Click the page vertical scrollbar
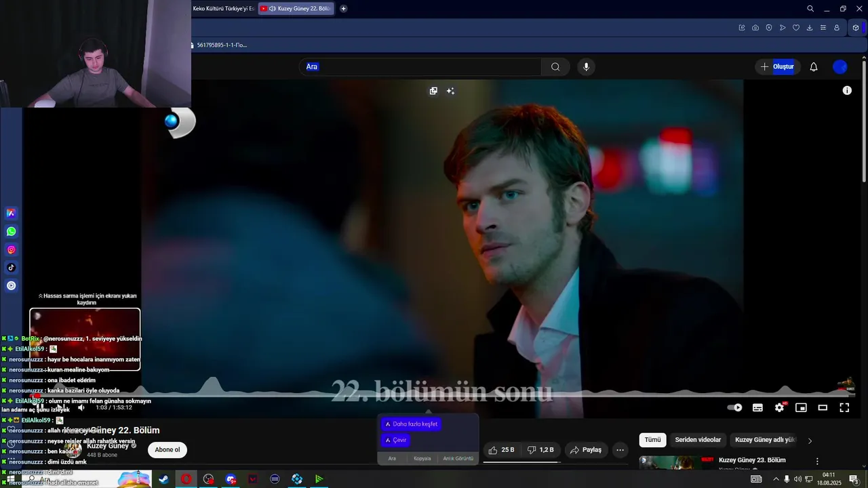The image size is (868, 488). click(x=864, y=122)
